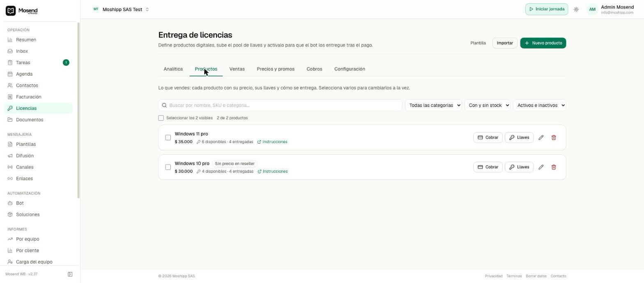The height and width of the screenshot is (283, 644).
Task: Switch to the Ventas tab
Action: click(x=237, y=69)
